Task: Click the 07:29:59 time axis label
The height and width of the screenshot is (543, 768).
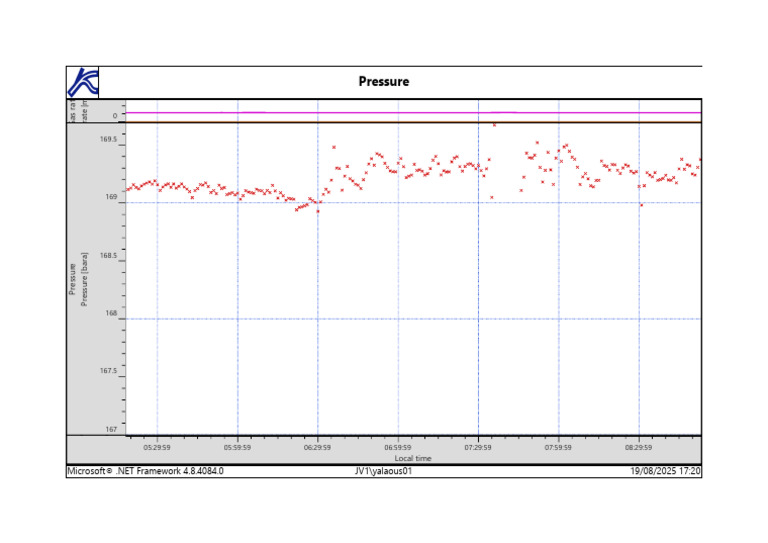Action: pyautogui.click(x=478, y=448)
